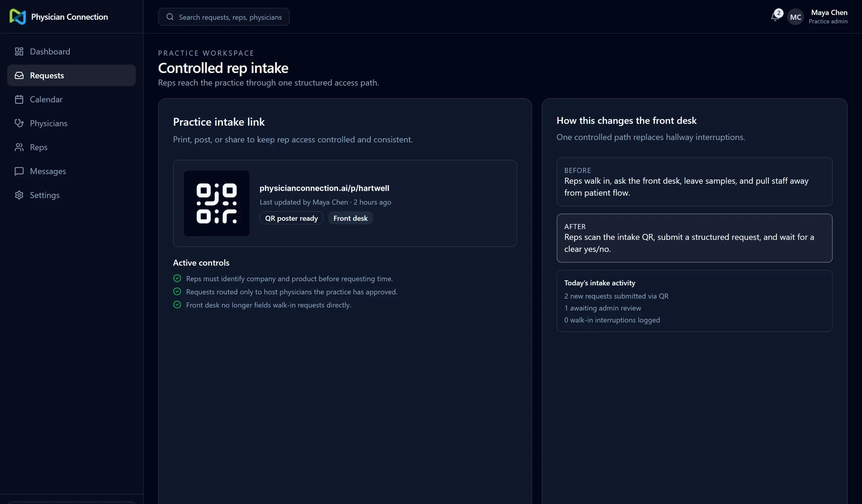
Task: Click 'How this changes the front desk' heading
Action: pos(626,121)
